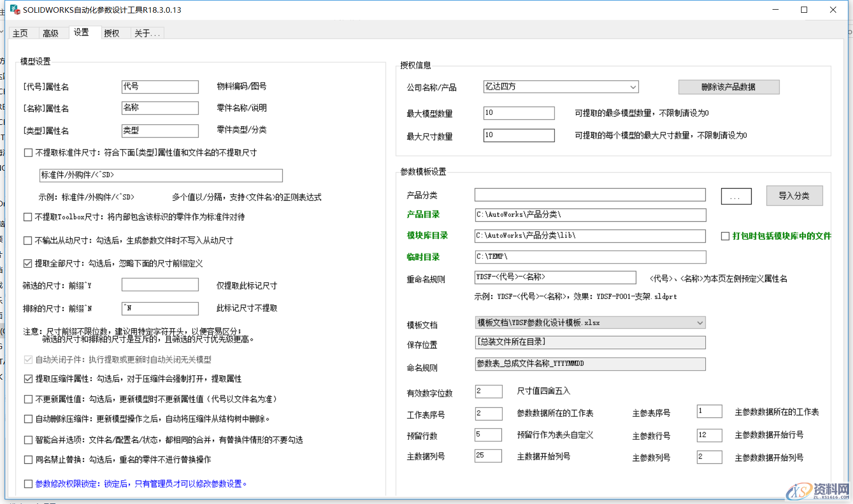Open the 公司名称/产品 dropdown showing 亿达四方
The image size is (853, 504).
pos(633,87)
